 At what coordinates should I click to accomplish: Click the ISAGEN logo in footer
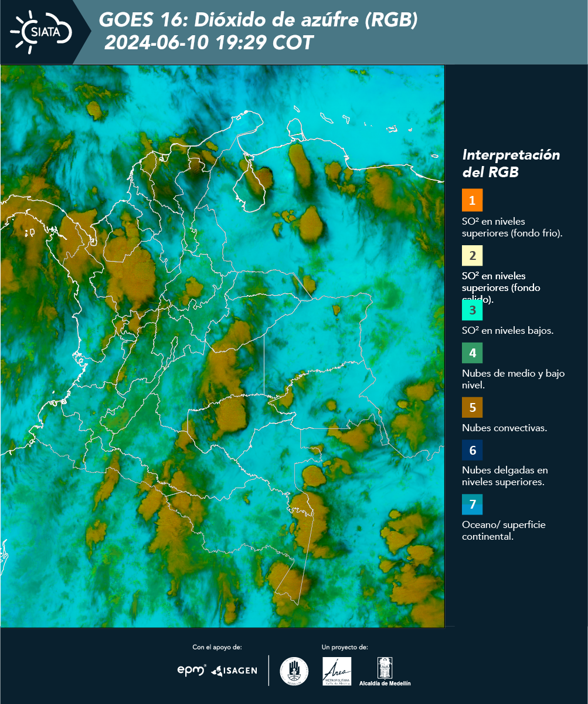234,671
